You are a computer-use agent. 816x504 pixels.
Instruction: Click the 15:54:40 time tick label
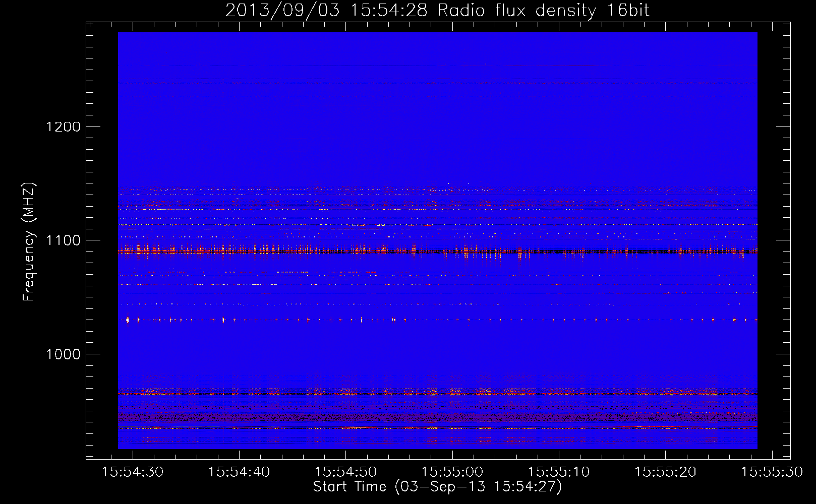239,472
